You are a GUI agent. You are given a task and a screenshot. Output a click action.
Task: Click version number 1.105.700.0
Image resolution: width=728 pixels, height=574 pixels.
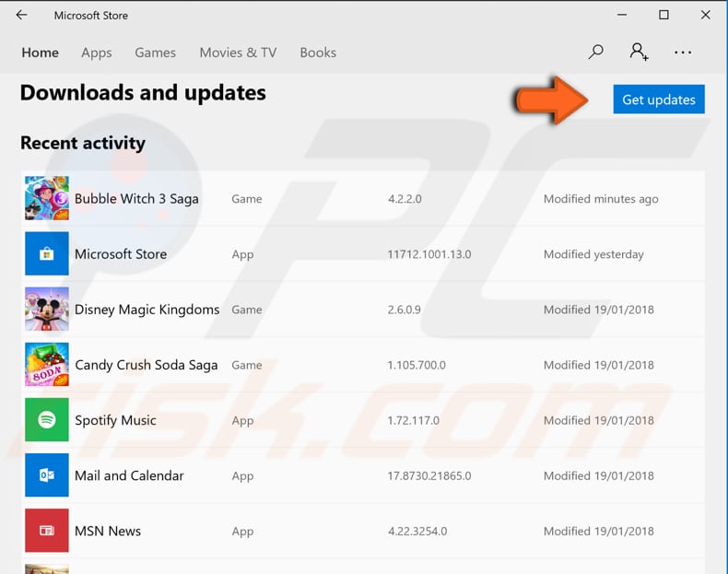[417, 365]
